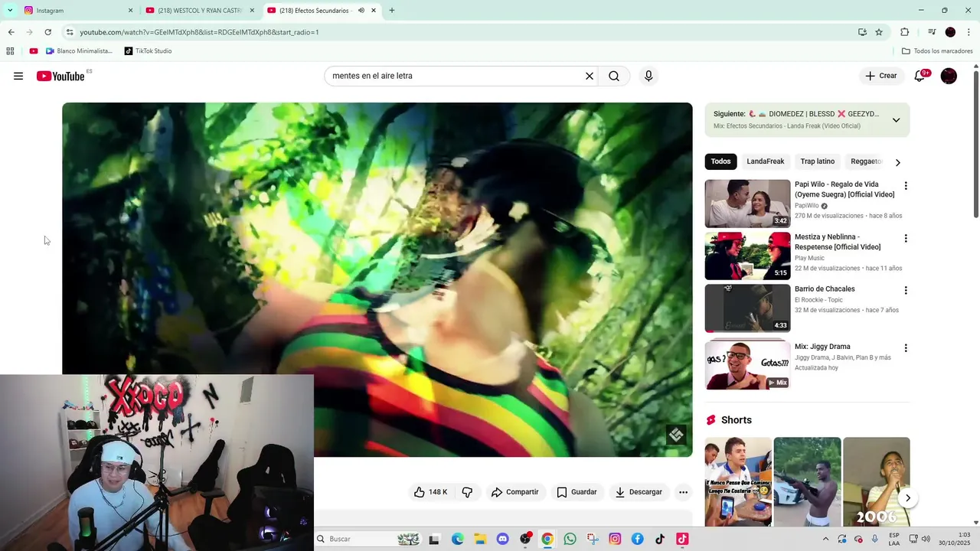Open Chrome media control icon

click(x=932, y=32)
